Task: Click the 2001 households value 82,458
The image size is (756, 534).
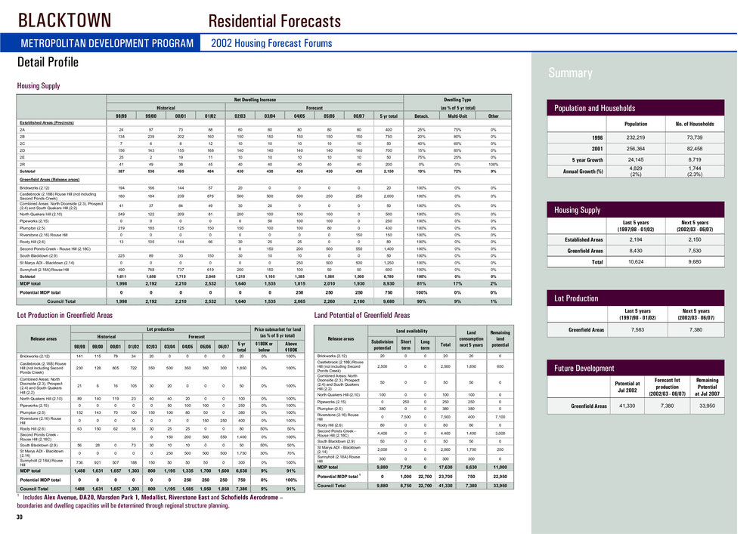Action: pyautogui.click(x=694, y=149)
